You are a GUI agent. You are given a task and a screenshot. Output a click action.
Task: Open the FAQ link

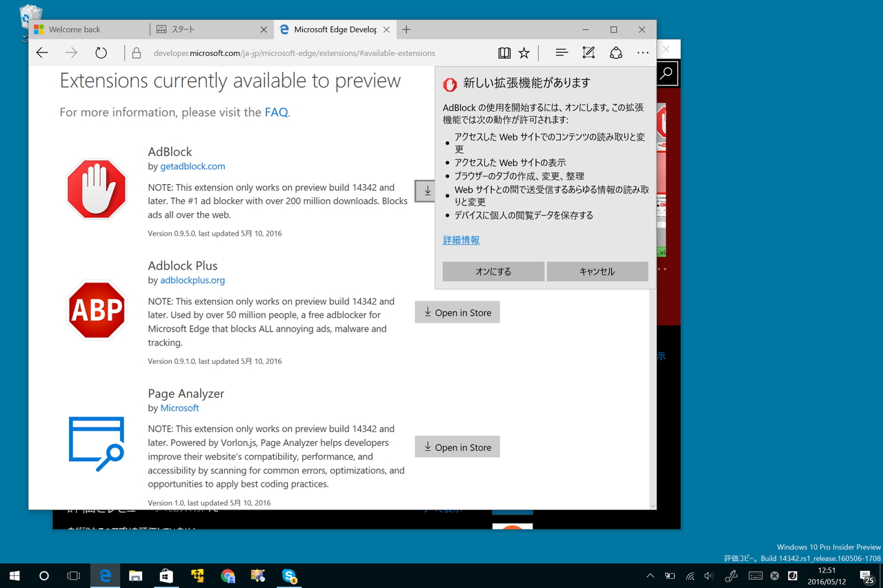(x=275, y=112)
